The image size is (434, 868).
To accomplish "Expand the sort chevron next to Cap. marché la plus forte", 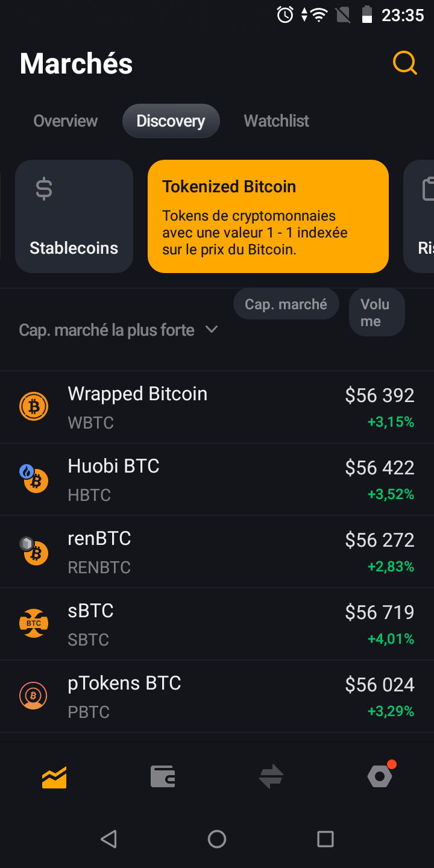I will tap(212, 330).
